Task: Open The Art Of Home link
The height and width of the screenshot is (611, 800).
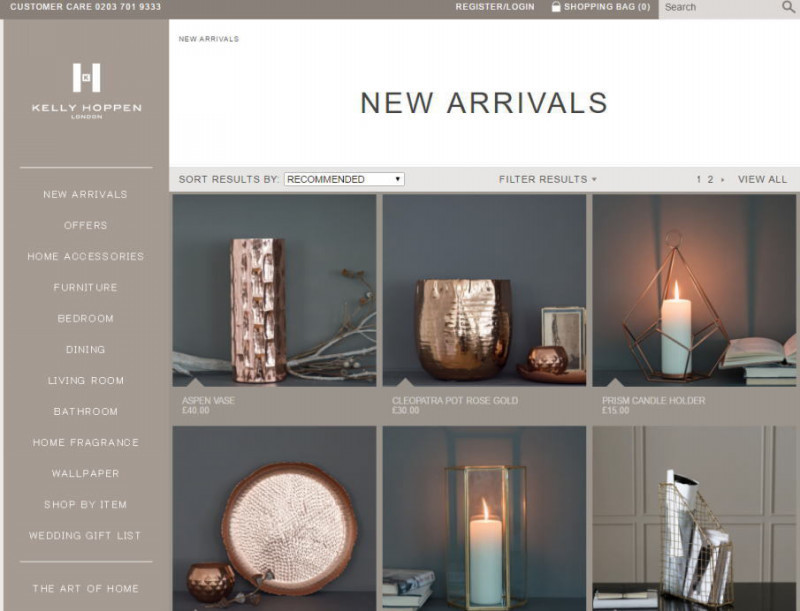Action: pos(85,589)
